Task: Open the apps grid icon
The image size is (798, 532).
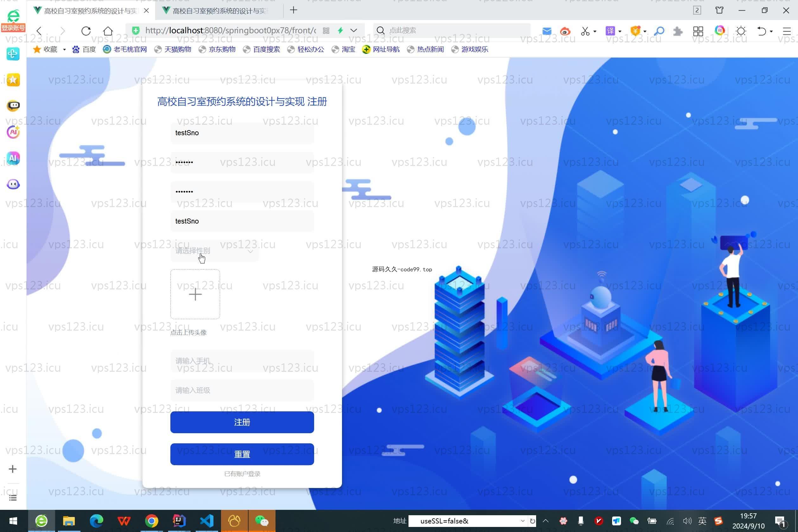Action: [x=698, y=31]
